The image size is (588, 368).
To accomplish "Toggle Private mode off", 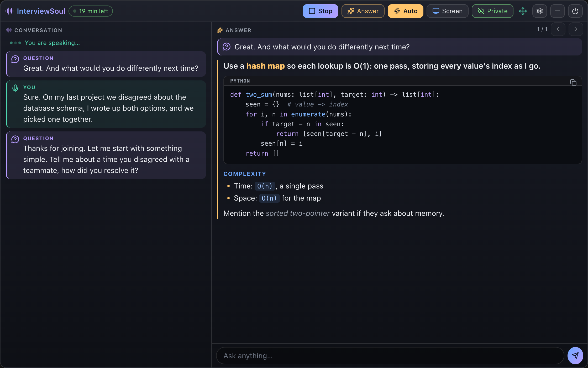I will click(492, 11).
